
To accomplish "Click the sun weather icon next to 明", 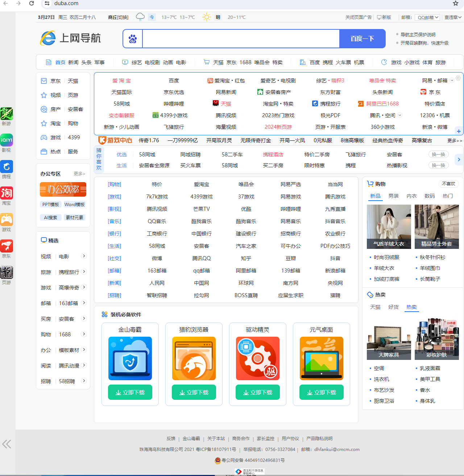I will 206,17.
